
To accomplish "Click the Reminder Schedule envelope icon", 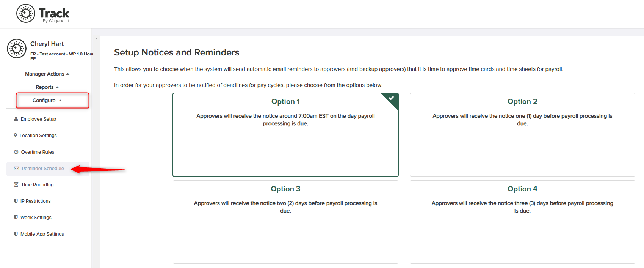I will 17,169.
